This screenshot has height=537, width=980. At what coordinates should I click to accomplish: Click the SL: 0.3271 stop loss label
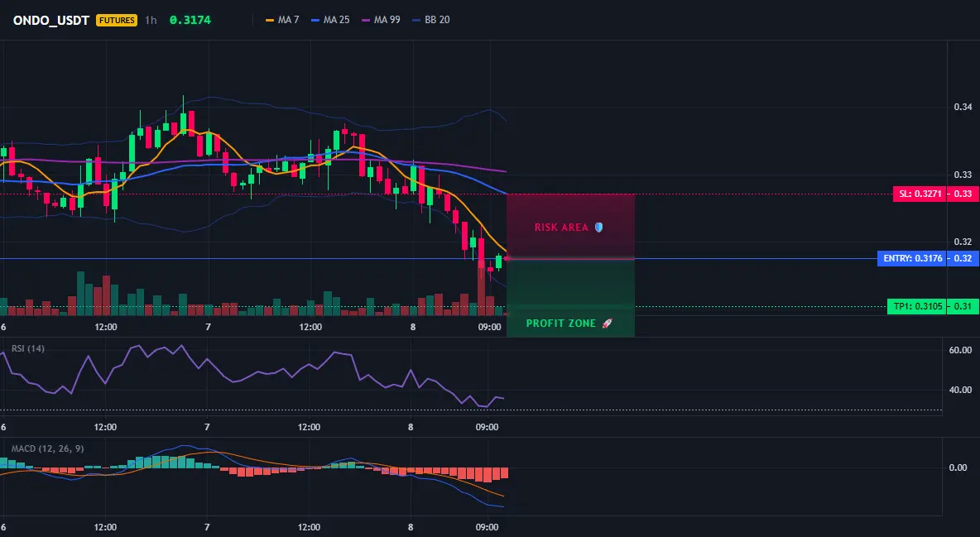(920, 194)
